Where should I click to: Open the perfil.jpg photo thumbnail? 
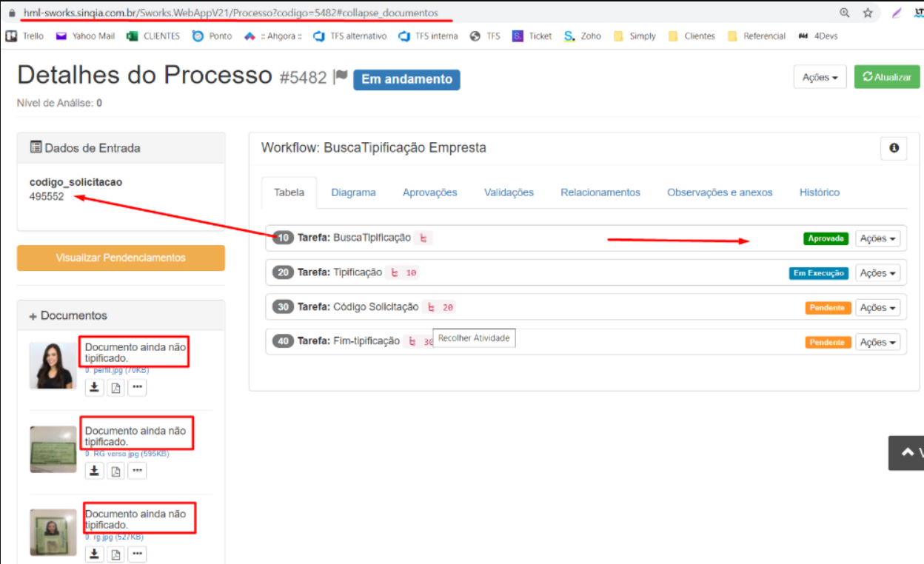tap(53, 366)
